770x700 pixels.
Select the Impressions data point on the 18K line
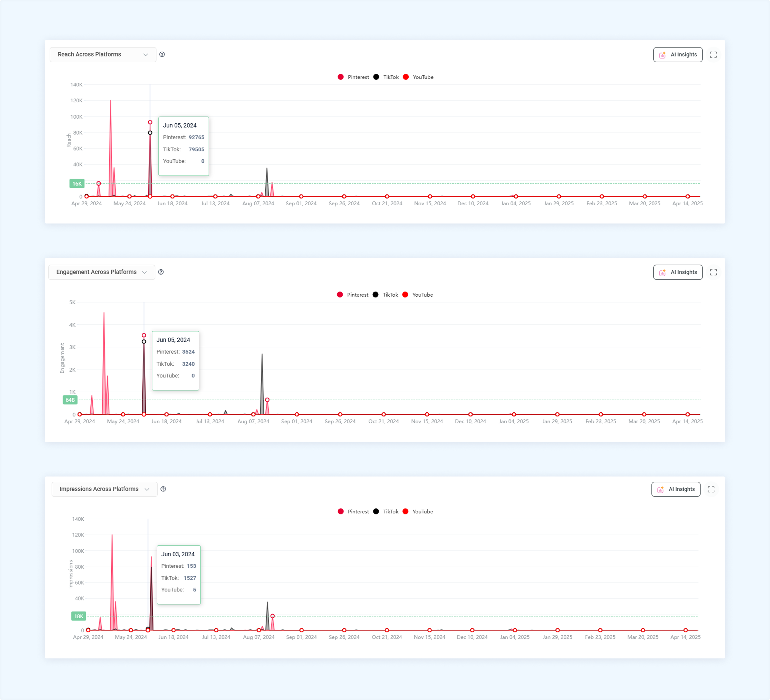pyautogui.click(x=272, y=616)
